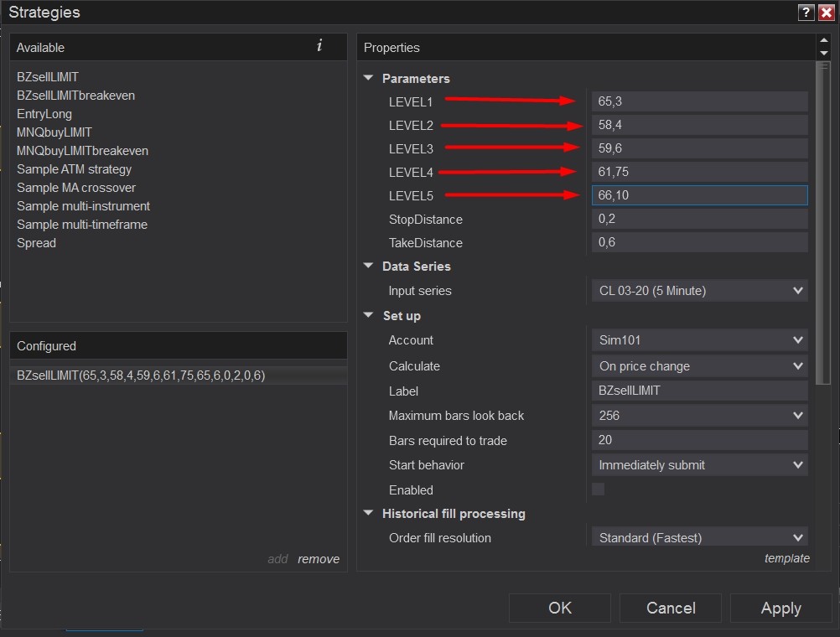Collapse the Set up section

click(x=368, y=315)
